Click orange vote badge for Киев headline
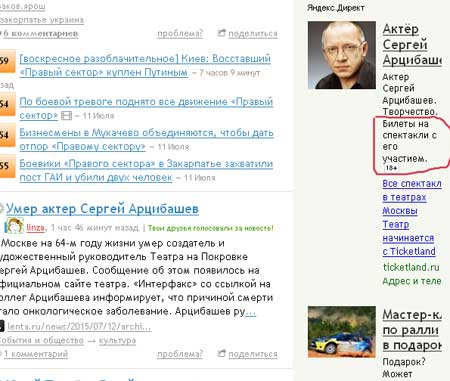 click(x=7, y=61)
